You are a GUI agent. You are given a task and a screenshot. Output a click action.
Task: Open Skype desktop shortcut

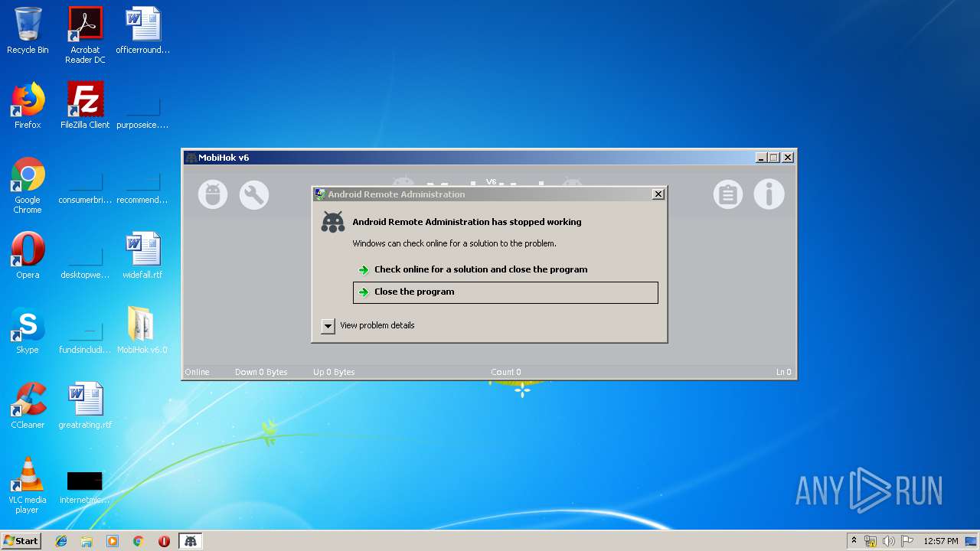click(x=28, y=331)
